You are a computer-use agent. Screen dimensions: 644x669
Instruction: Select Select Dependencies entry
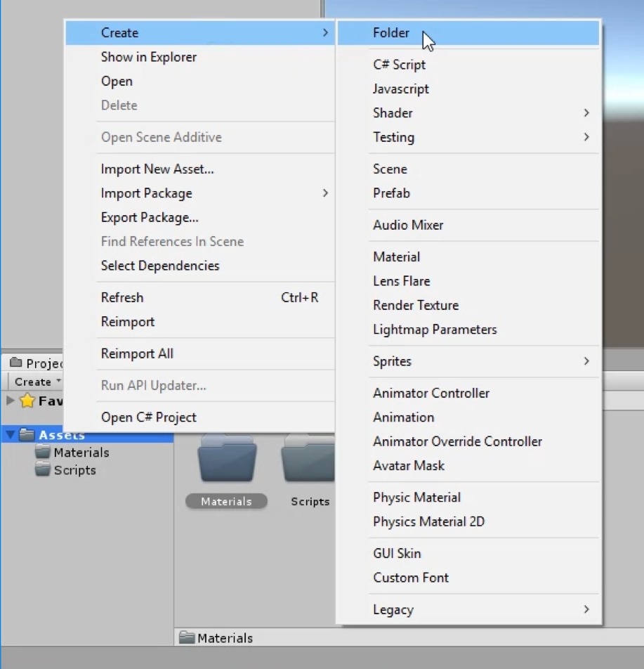point(200,266)
